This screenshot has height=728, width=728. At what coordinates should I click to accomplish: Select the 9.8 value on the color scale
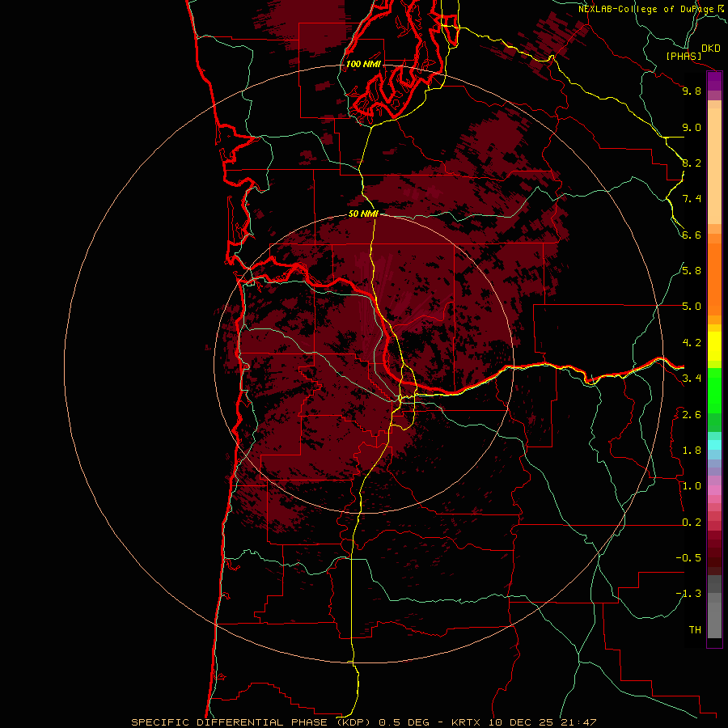(692, 91)
